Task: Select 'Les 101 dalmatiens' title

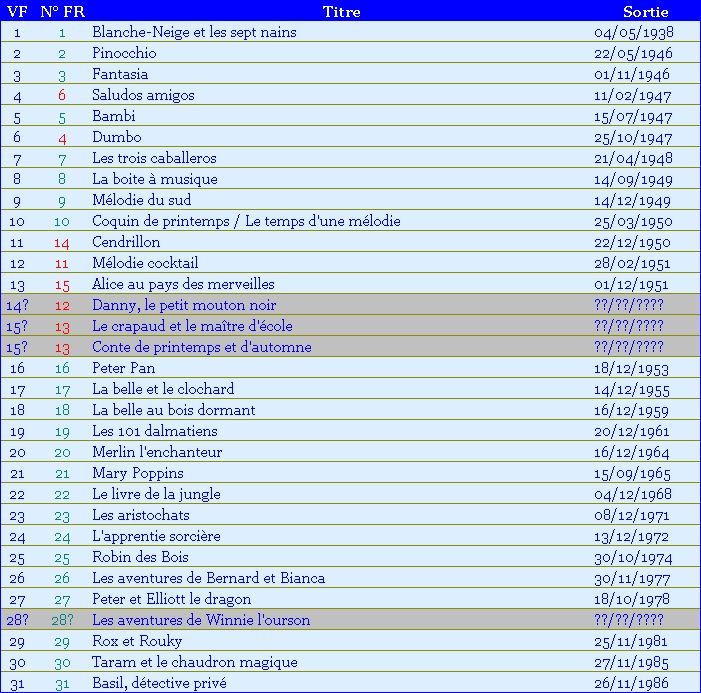Action: (x=155, y=431)
